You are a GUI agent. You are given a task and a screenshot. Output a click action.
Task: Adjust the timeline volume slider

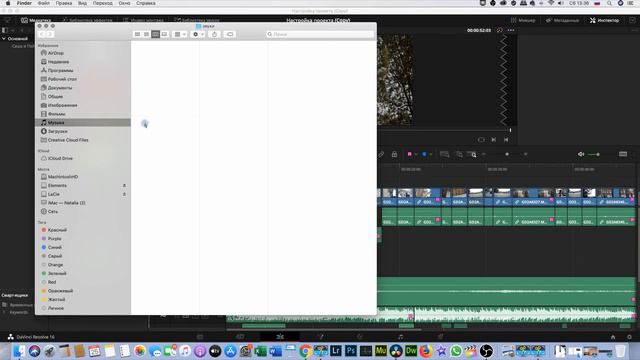[598, 154]
